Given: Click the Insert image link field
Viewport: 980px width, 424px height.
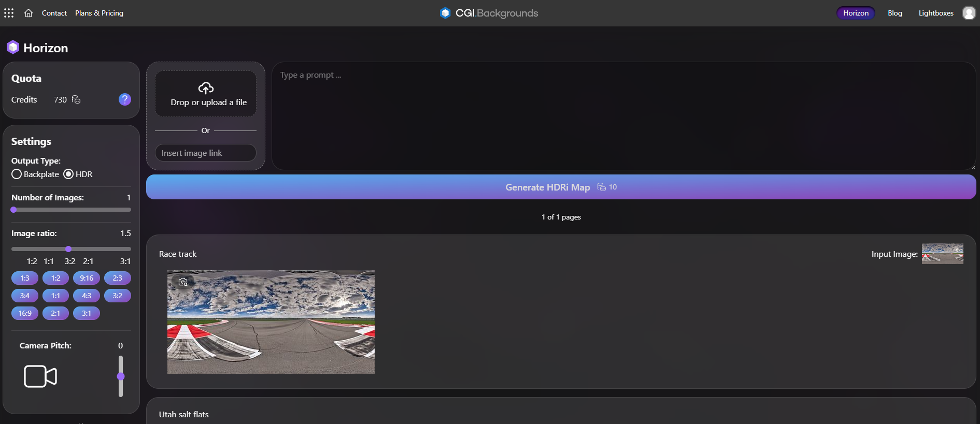Looking at the screenshot, I should coord(206,153).
